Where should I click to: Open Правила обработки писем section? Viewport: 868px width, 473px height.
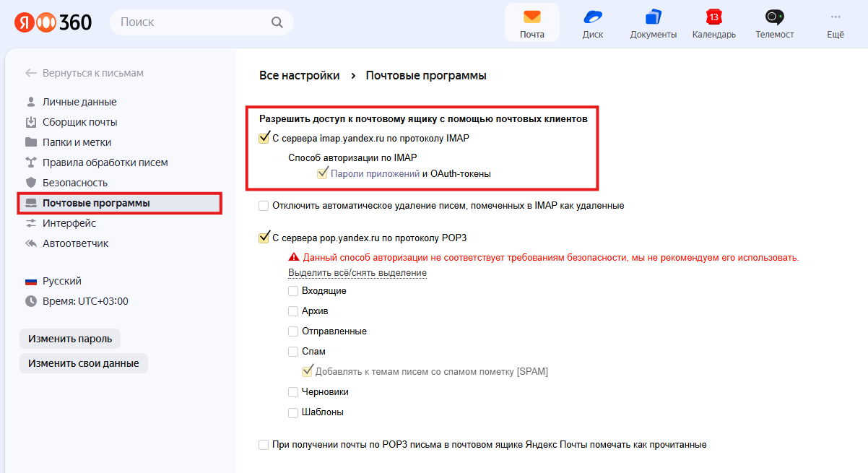tap(105, 162)
